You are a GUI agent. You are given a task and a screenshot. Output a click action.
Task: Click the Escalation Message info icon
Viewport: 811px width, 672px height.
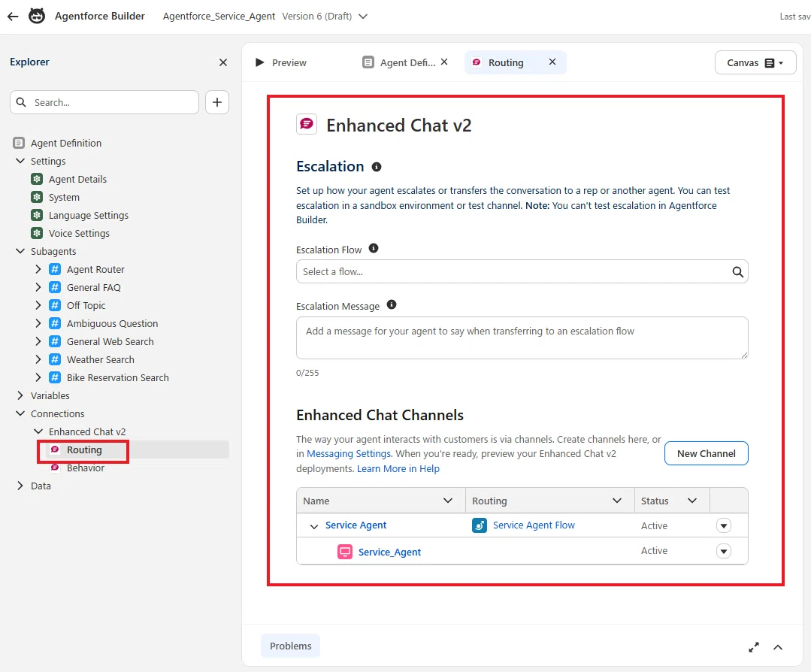point(392,304)
